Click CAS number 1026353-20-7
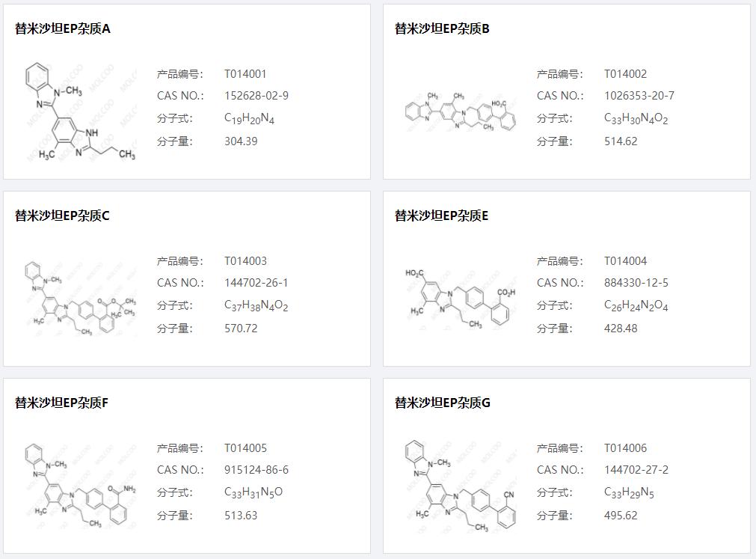756x559 pixels. (639, 96)
